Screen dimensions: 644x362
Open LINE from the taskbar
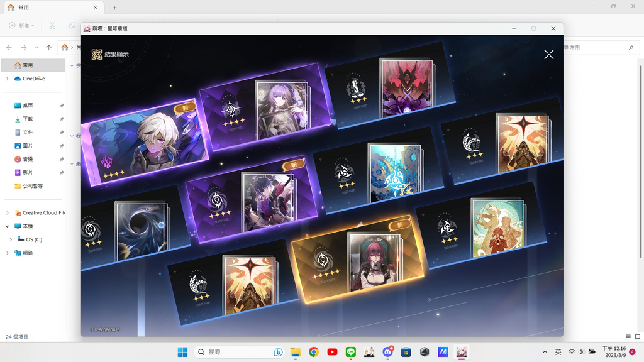pos(351,352)
